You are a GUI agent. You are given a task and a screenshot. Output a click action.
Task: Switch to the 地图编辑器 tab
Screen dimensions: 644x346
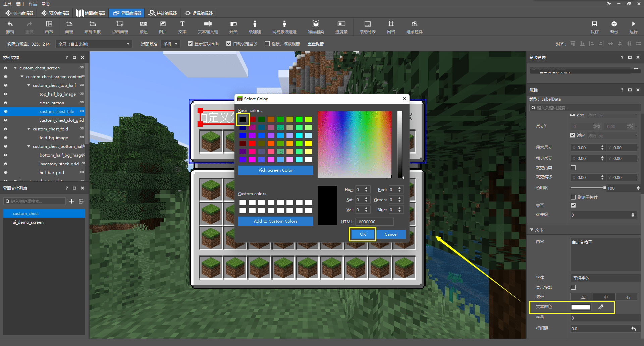click(91, 13)
